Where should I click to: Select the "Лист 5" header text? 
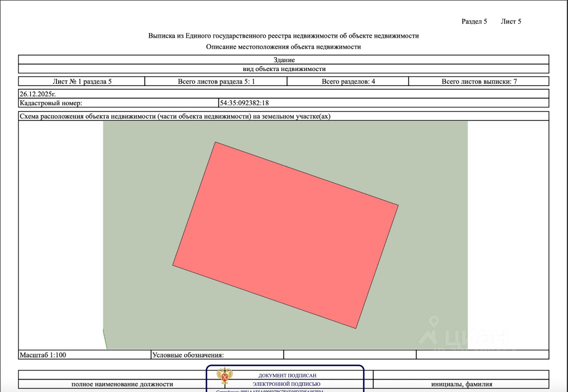[x=511, y=21]
